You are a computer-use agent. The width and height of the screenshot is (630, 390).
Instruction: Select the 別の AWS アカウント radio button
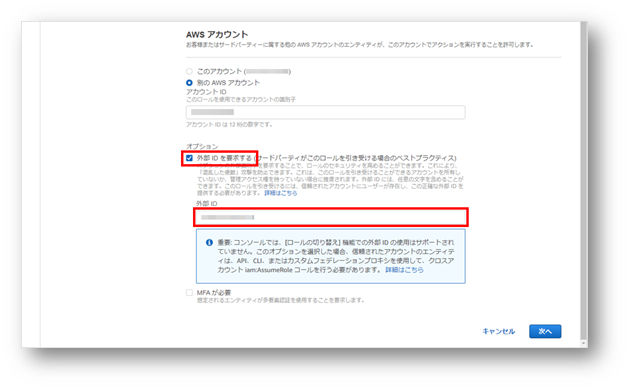tap(189, 83)
